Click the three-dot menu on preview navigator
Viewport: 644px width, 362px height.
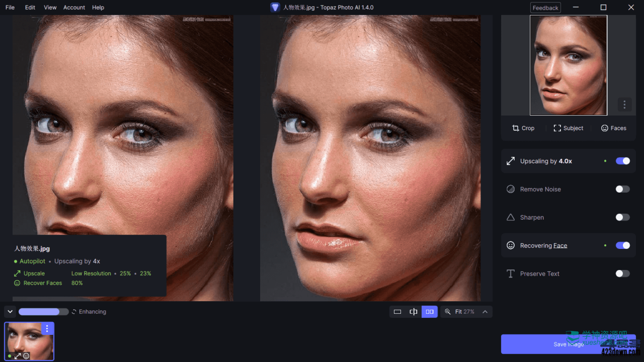[624, 105]
